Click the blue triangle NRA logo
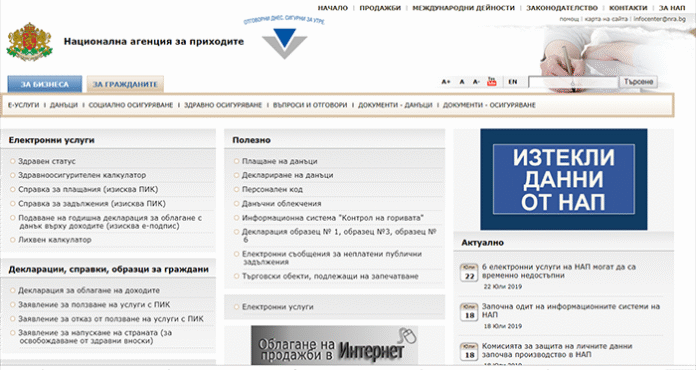 (285, 43)
